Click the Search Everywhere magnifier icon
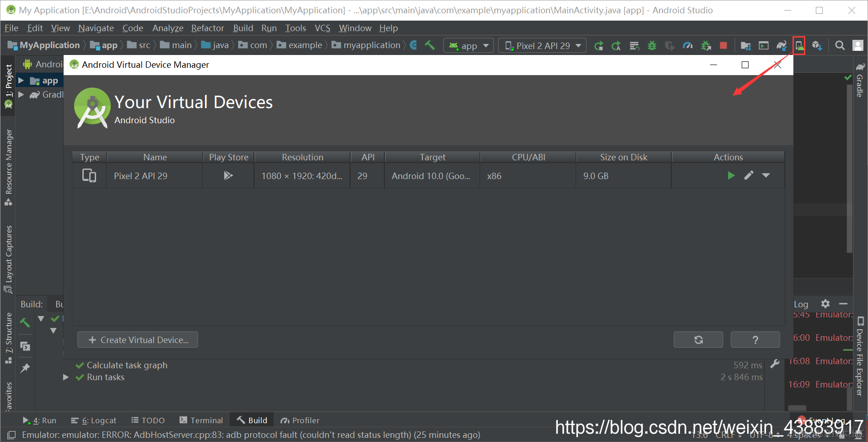The width and height of the screenshot is (868, 442). 840,45
